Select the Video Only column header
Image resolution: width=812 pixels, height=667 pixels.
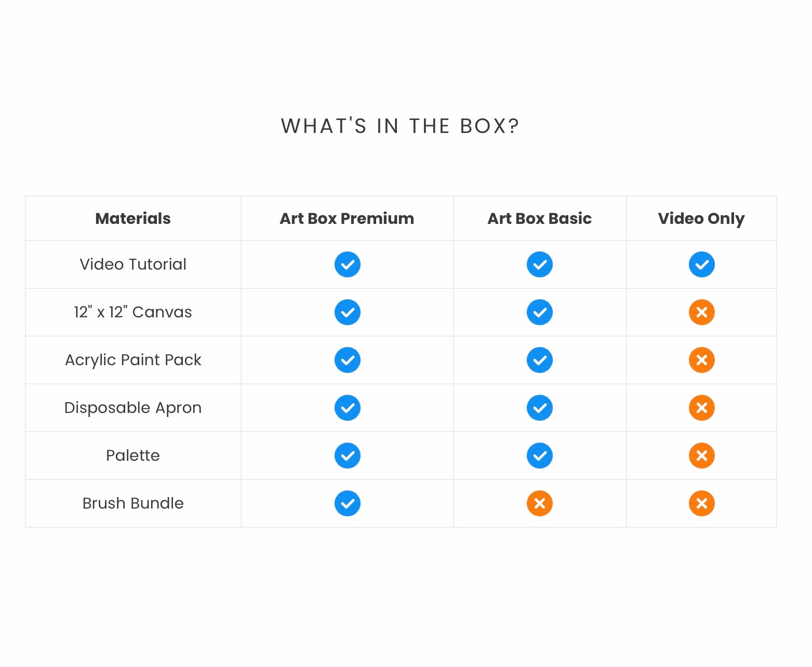point(701,219)
